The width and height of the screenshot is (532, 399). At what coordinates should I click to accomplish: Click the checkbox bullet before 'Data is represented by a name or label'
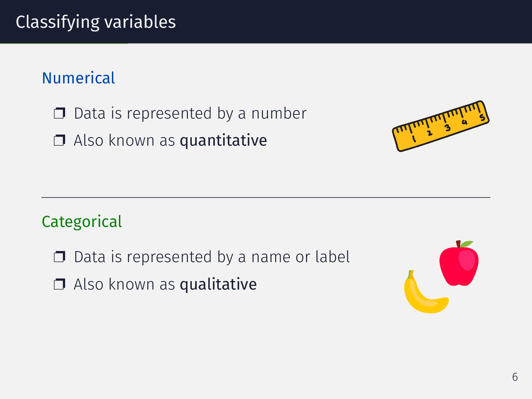click(59, 257)
